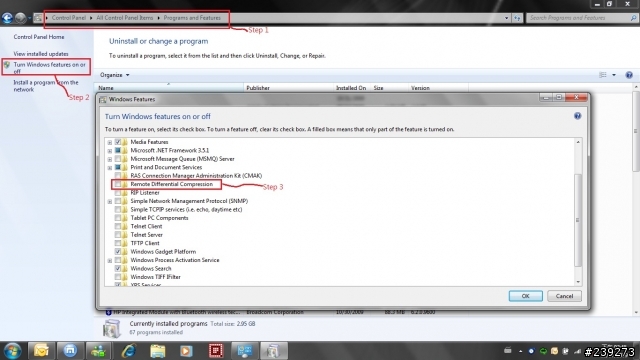Click the features list scroll-down arrow
This screenshot has width=640, height=360.
click(578, 282)
